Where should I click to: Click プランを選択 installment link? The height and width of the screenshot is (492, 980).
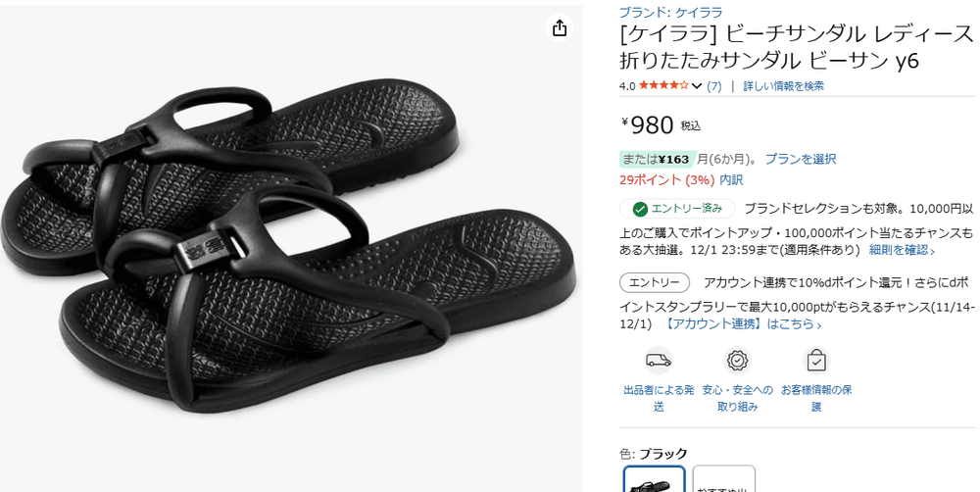click(x=801, y=159)
